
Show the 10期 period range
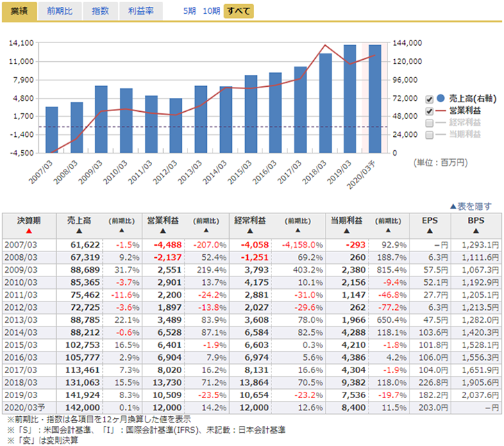tap(211, 11)
